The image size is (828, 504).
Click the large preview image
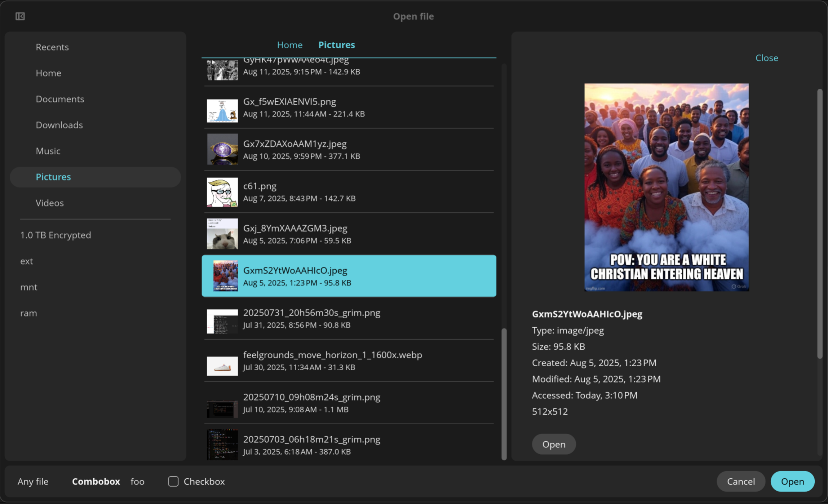[x=666, y=187]
